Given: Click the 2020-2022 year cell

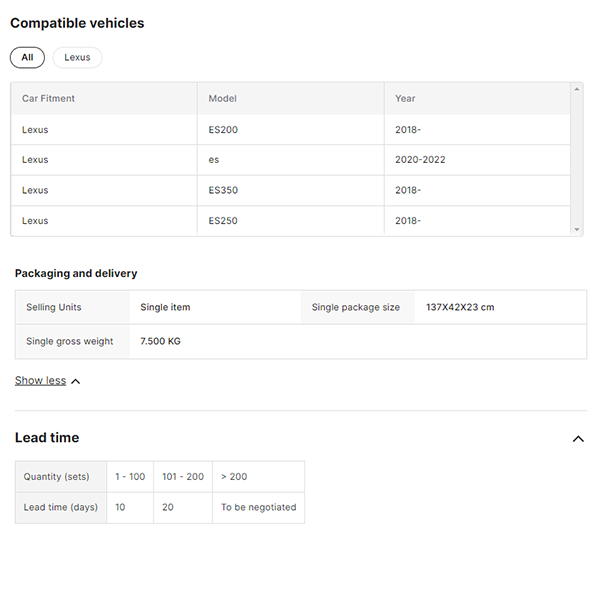Looking at the screenshot, I should 420,160.
